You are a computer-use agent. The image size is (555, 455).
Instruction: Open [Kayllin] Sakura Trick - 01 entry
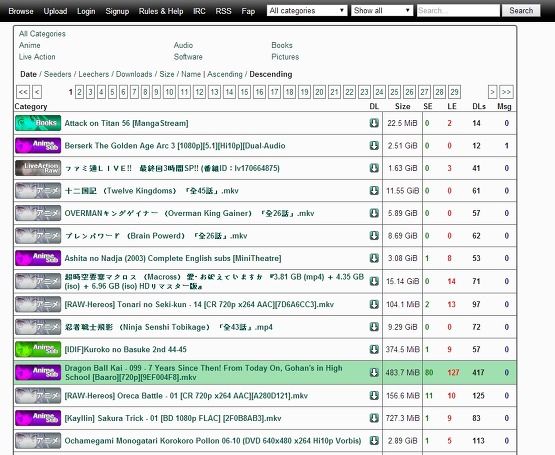point(173,418)
